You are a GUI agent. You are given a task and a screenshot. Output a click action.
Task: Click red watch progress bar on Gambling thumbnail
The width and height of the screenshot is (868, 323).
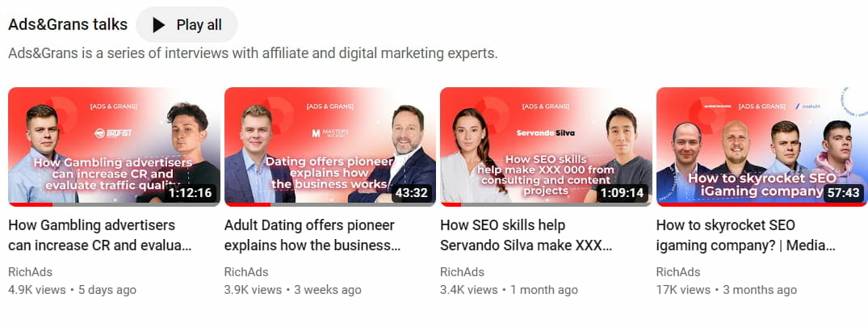click(x=31, y=204)
